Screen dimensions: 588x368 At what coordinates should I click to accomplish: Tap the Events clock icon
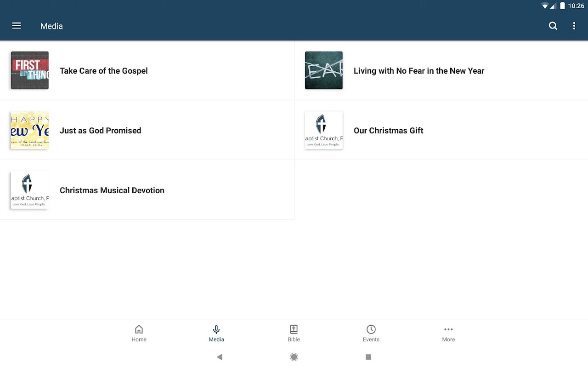pos(371,329)
